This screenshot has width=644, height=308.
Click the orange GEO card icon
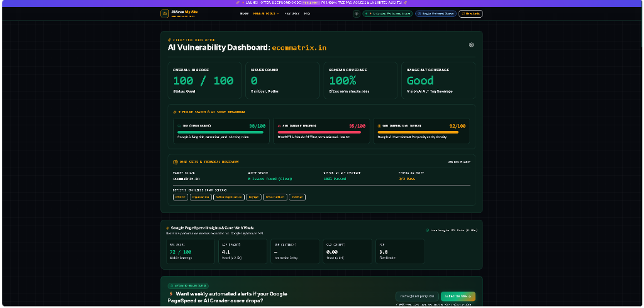coord(379,126)
